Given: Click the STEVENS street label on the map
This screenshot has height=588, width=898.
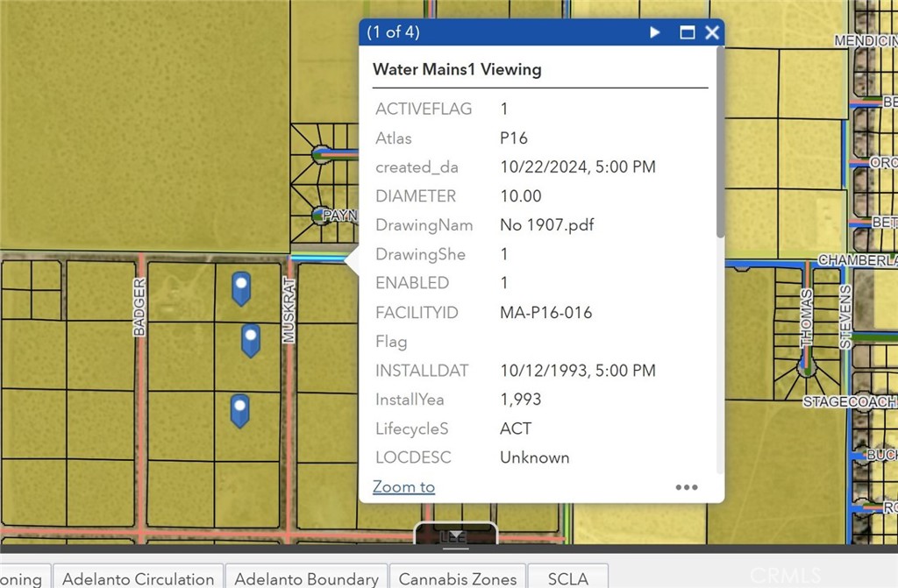Looking at the screenshot, I should pyautogui.click(x=846, y=316).
